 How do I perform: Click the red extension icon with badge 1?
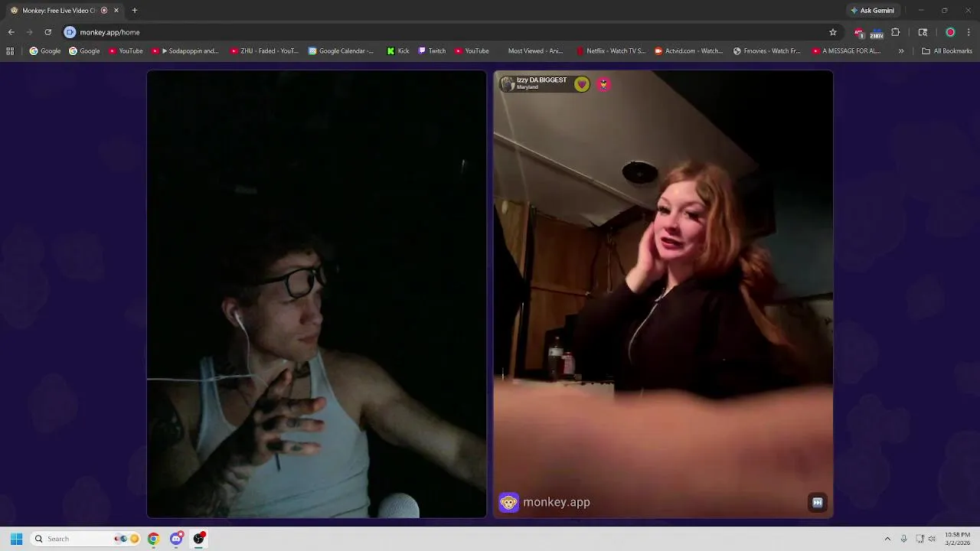point(859,32)
